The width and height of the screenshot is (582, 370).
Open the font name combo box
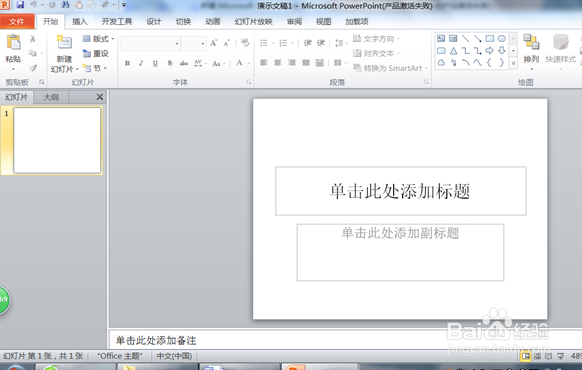(x=150, y=44)
